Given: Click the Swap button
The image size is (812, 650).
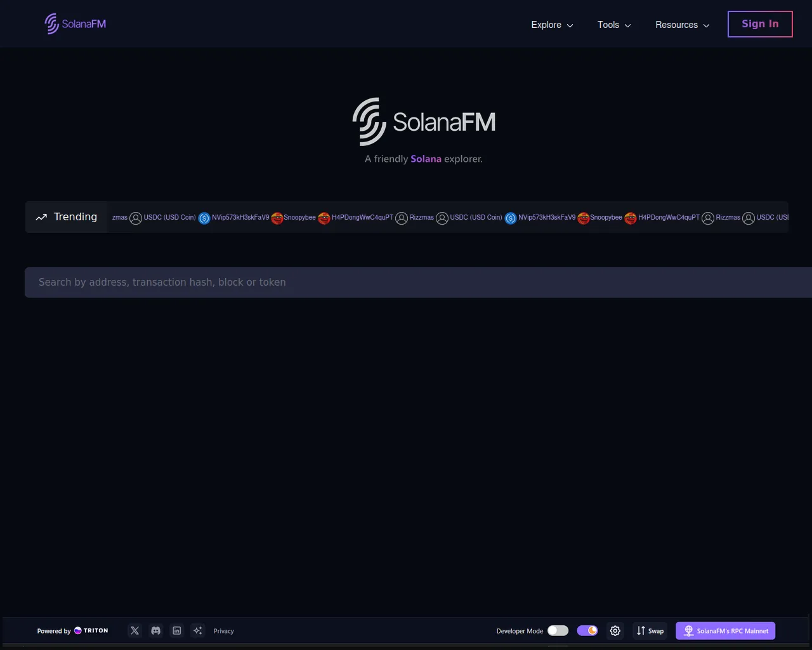Looking at the screenshot, I should click(650, 631).
